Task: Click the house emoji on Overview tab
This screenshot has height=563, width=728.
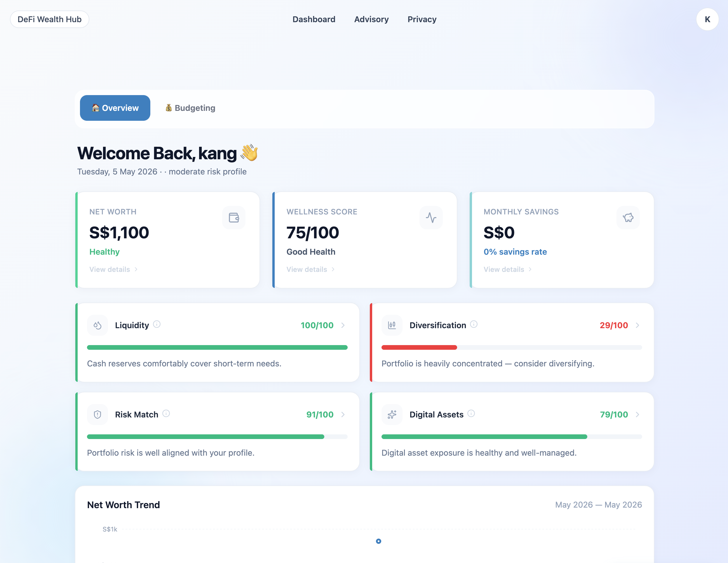Action: tap(96, 108)
